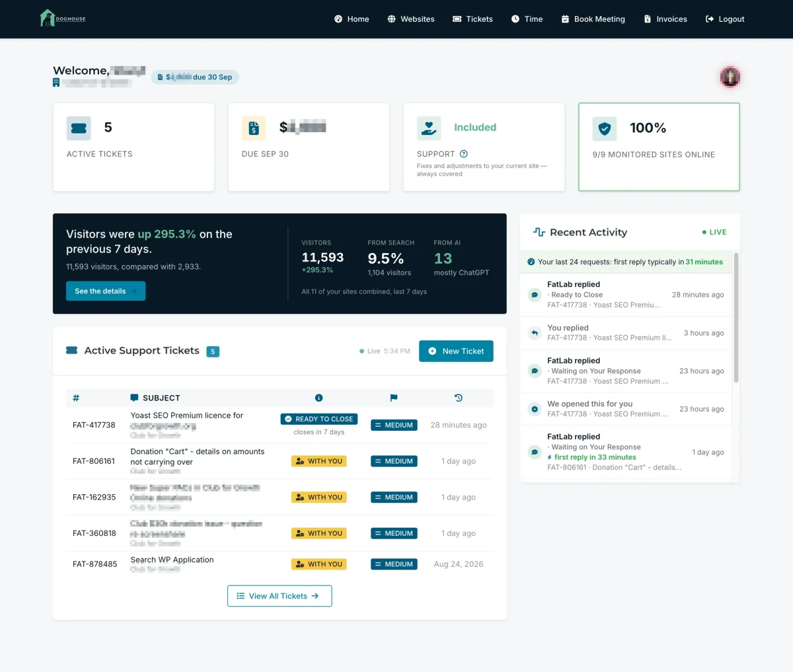Open the Home menu item

pyautogui.click(x=352, y=19)
